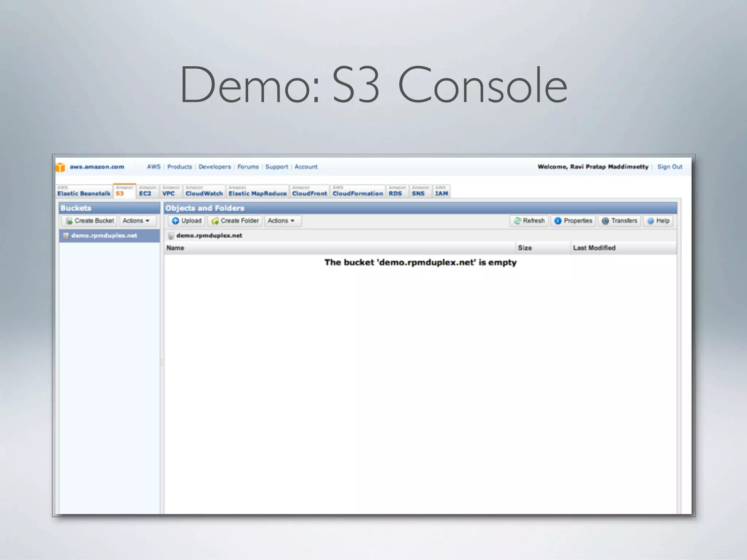The width and height of the screenshot is (747, 560).
Task: Click the AWS orange cube logo
Action: tap(60, 167)
